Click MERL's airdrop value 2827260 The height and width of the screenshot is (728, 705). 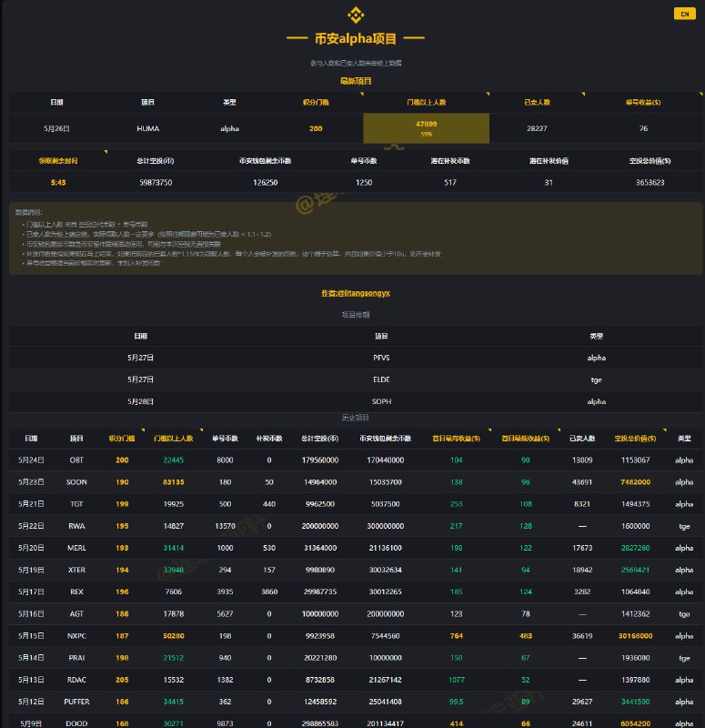635,548
